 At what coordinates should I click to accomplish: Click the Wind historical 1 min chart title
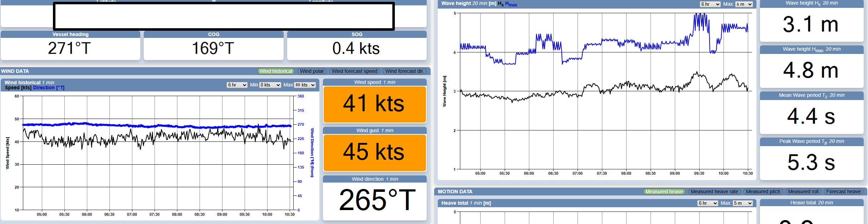click(x=29, y=83)
